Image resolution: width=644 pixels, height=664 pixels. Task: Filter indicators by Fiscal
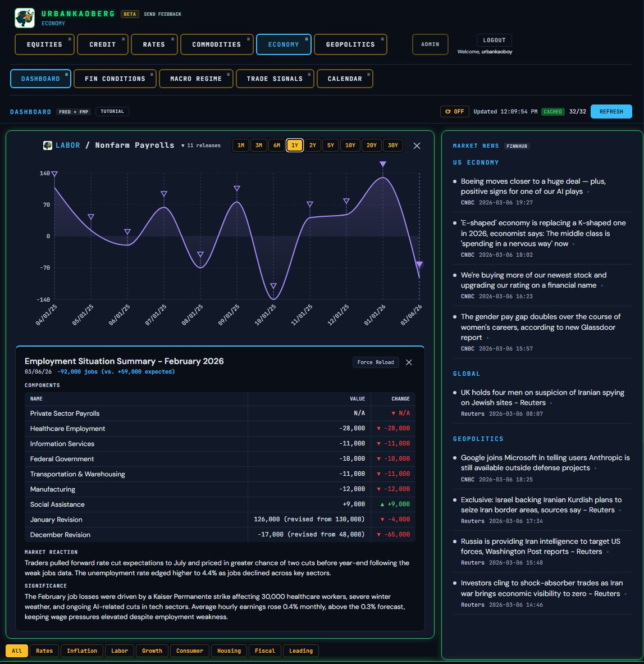[265, 651]
